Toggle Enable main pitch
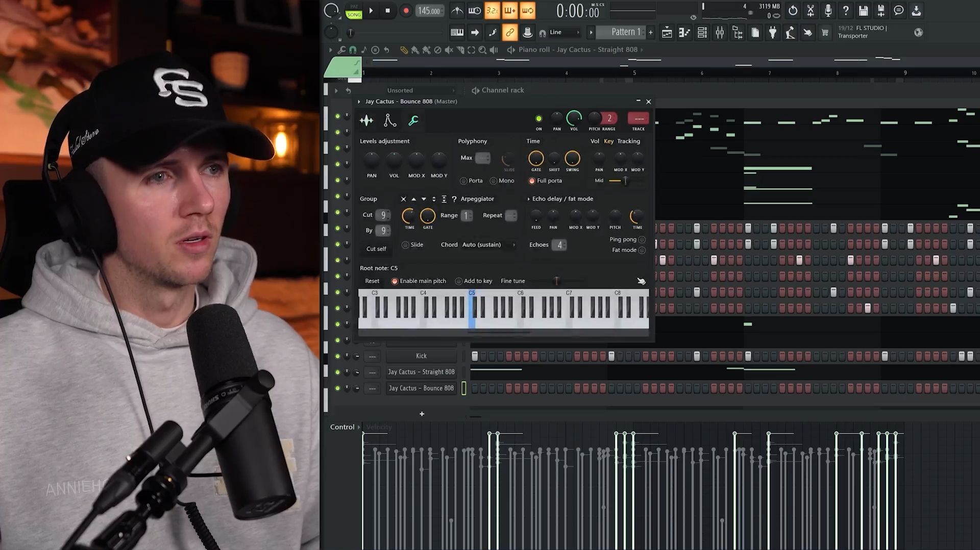Image resolution: width=980 pixels, height=550 pixels. coord(419,281)
